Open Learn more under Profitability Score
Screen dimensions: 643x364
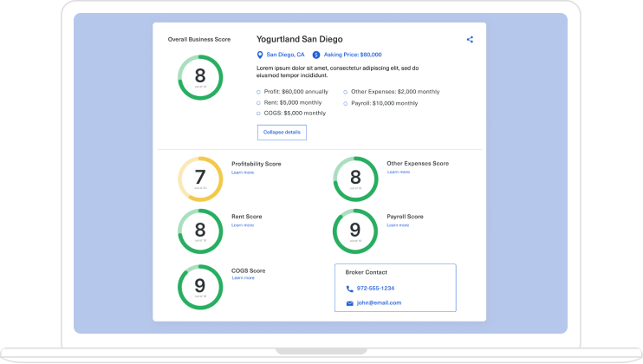point(243,172)
